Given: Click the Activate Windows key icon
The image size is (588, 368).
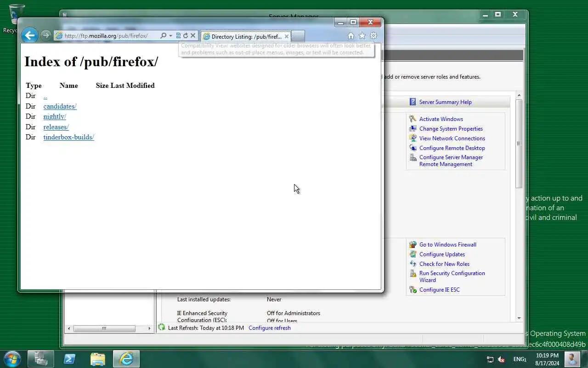Looking at the screenshot, I should click(x=413, y=119).
